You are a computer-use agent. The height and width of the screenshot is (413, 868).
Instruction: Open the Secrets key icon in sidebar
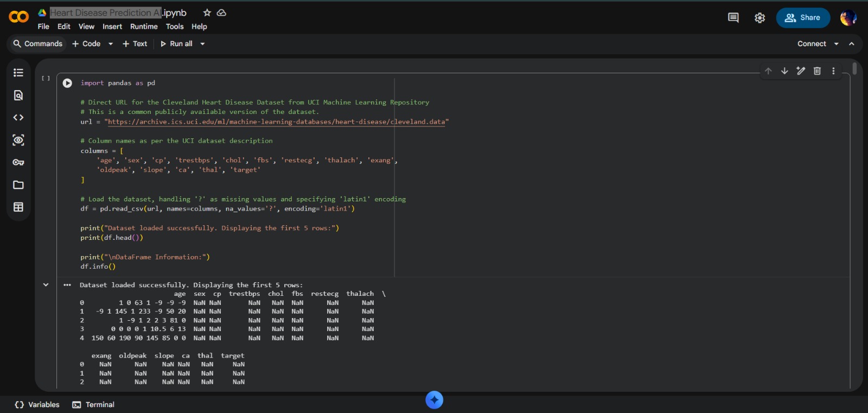tap(18, 162)
